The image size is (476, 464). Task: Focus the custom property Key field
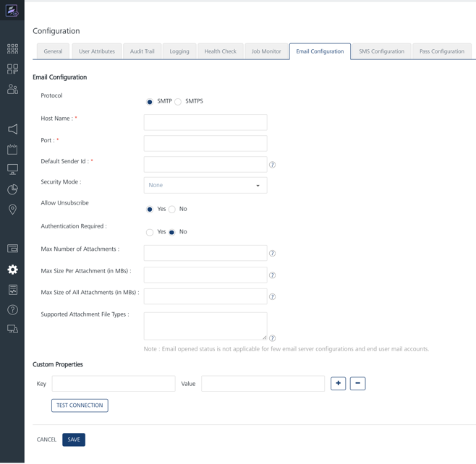point(114,384)
